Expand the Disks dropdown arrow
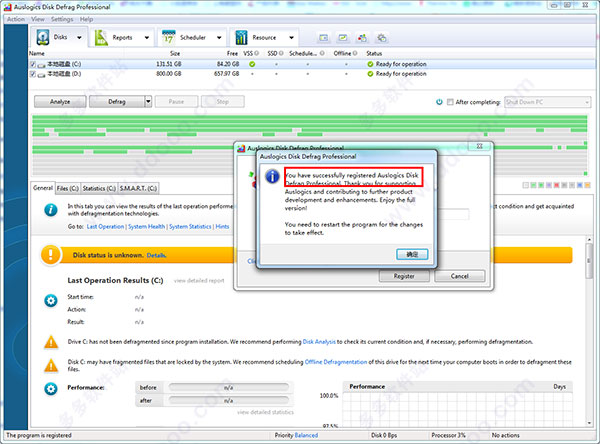The image size is (600, 444). pyautogui.click(x=78, y=38)
